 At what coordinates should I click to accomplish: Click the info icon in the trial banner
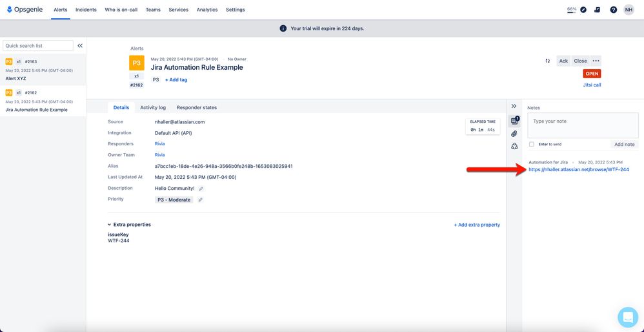[x=283, y=28]
